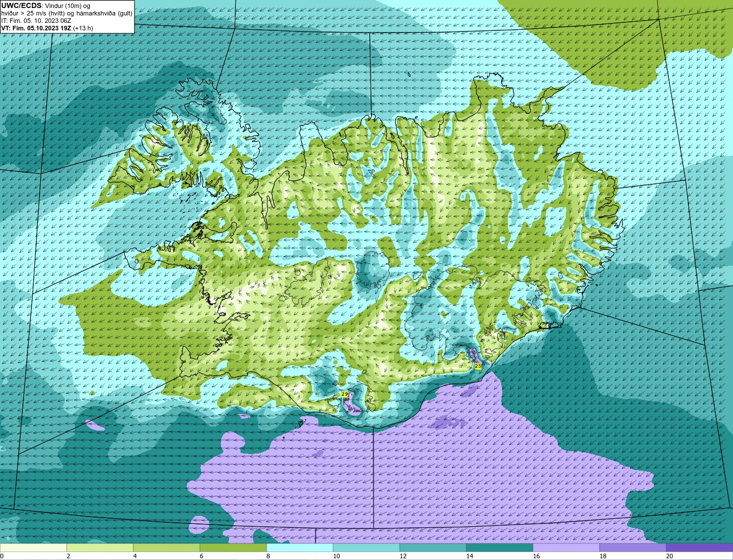
Task: Pick the green 4–6 m/s swatch
Action: pos(167,548)
